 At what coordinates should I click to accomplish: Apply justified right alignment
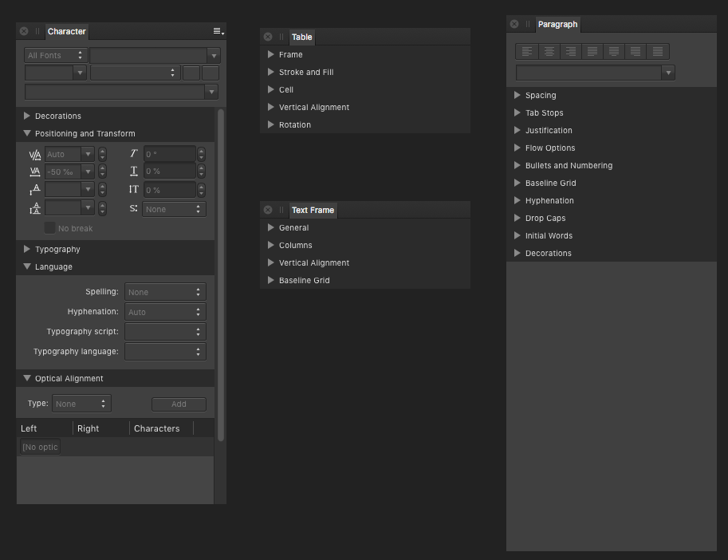tap(634, 50)
